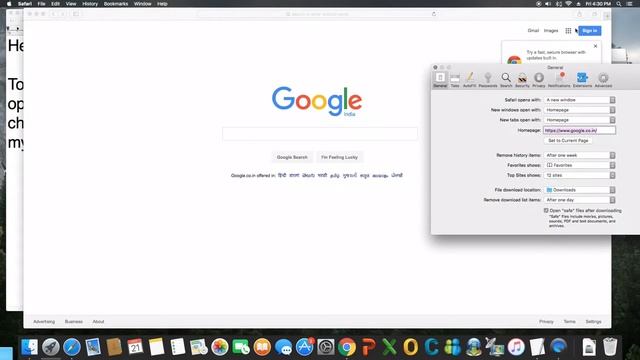The width and height of the screenshot is (640, 360).
Task: Open the Trash in the Dock
Action: 610,347
